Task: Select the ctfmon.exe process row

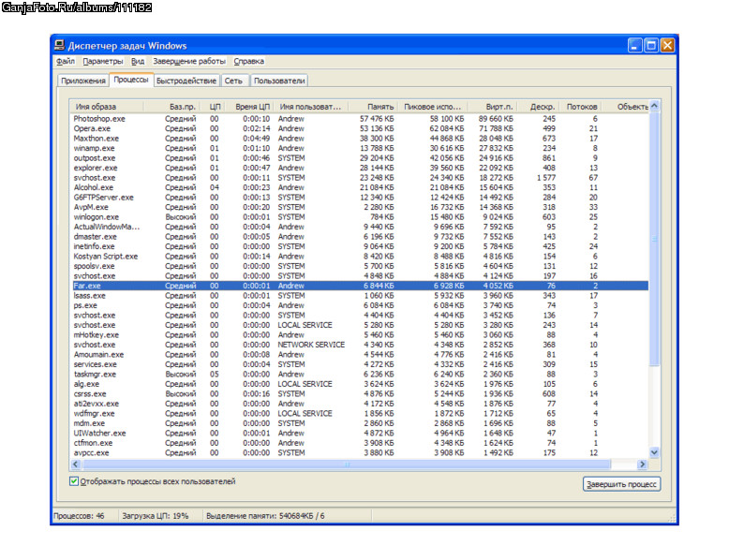Action: pyautogui.click(x=360, y=443)
